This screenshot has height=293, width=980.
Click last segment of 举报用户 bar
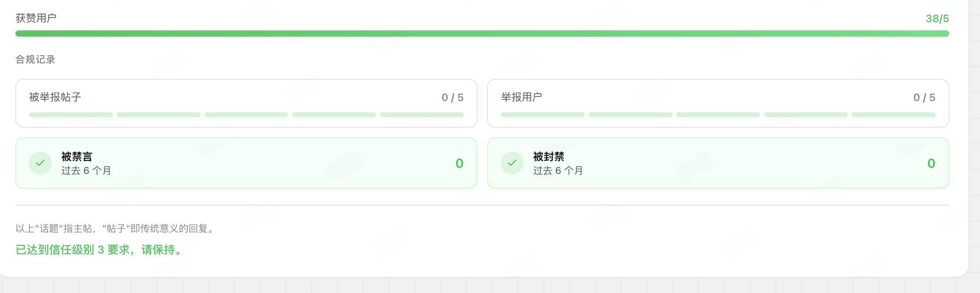pyautogui.click(x=893, y=115)
